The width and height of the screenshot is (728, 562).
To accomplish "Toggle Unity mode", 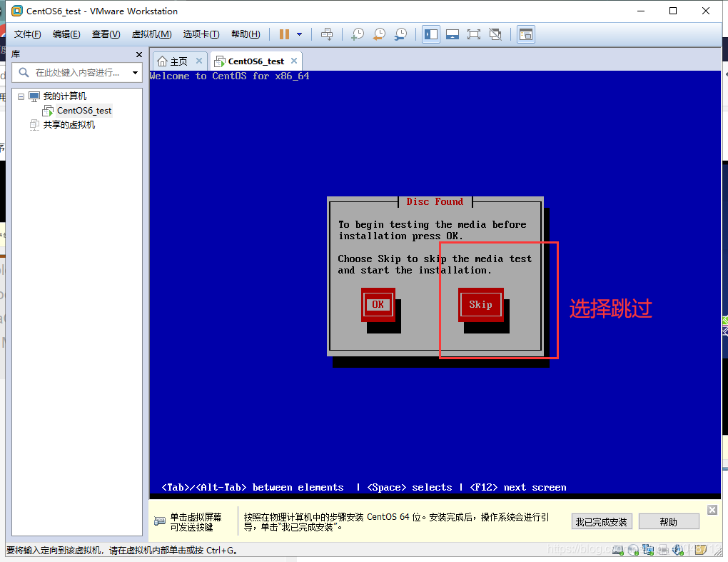I will (495, 34).
